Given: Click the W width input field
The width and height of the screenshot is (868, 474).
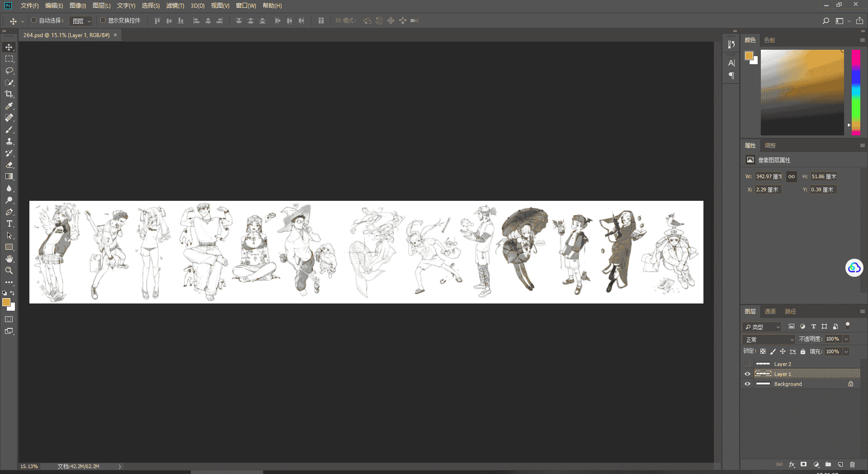Looking at the screenshot, I should (x=769, y=177).
